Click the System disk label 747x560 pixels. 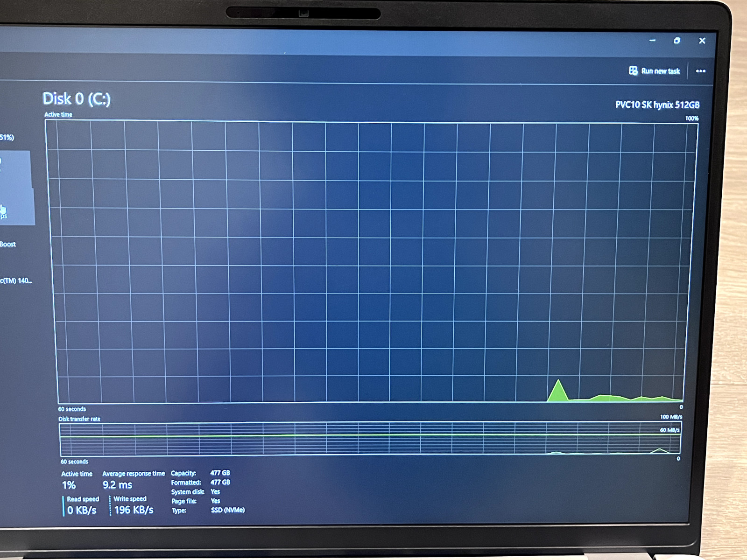tap(188, 492)
